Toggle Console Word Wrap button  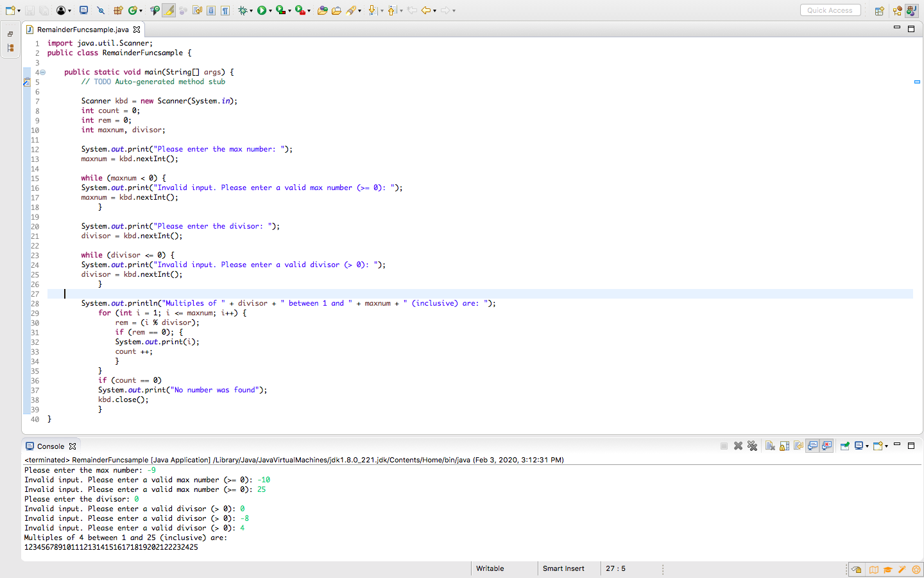798,446
